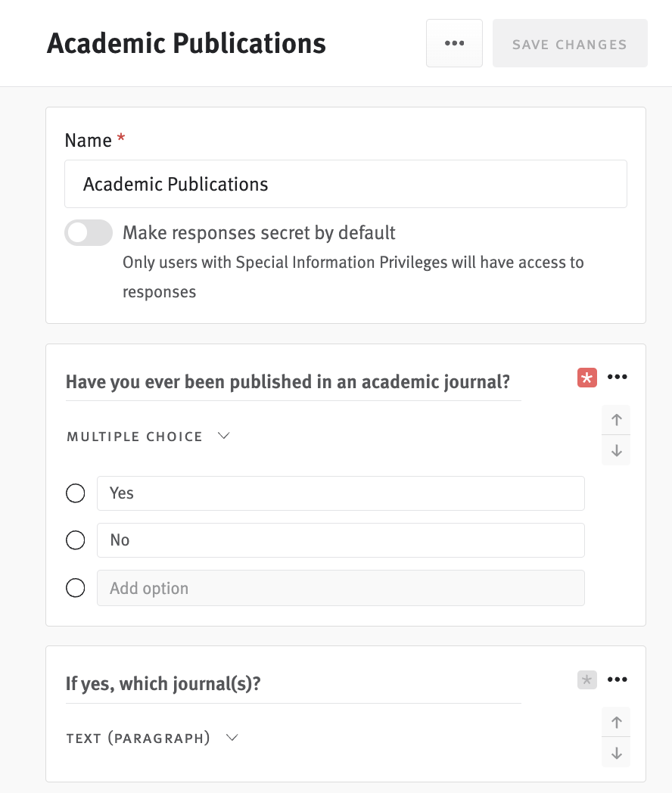Open options menu for academic journal question
The image size is (672, 793).
(617, 377)
